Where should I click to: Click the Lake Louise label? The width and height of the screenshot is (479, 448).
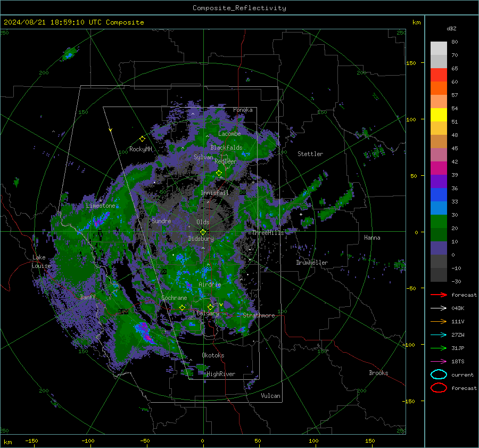[41, 262]
